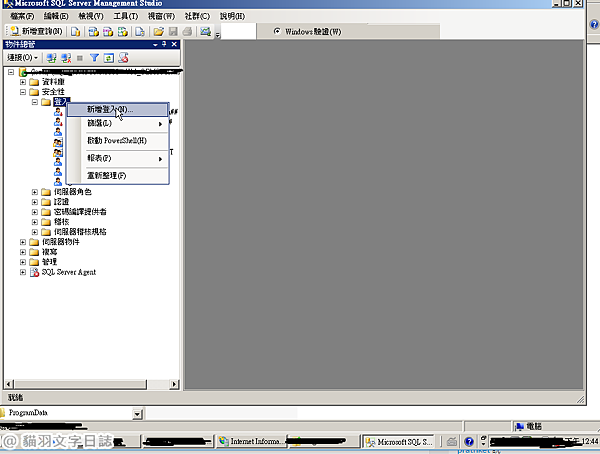The image size is (600, 454).
Task: Toggle auto-hide pin on Object Explorer panel
Action: pyautogui.click(x=164, y=44)
